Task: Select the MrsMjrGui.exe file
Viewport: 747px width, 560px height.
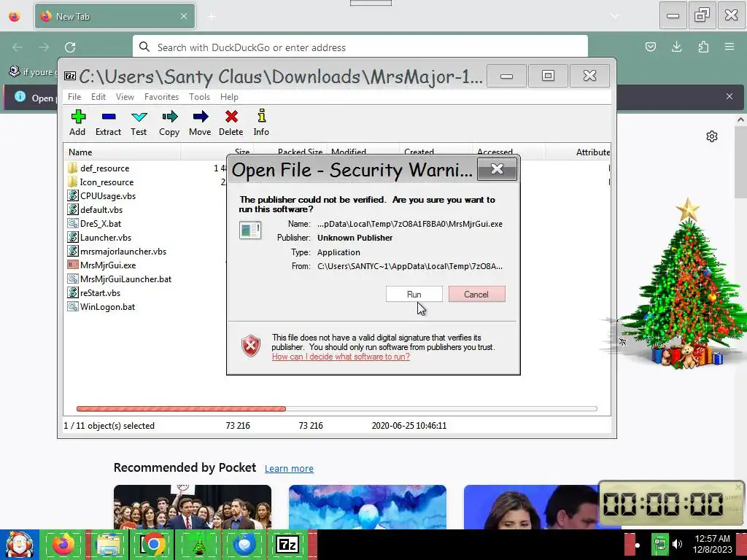Action: pyautogui.click(x=102, y=265)
